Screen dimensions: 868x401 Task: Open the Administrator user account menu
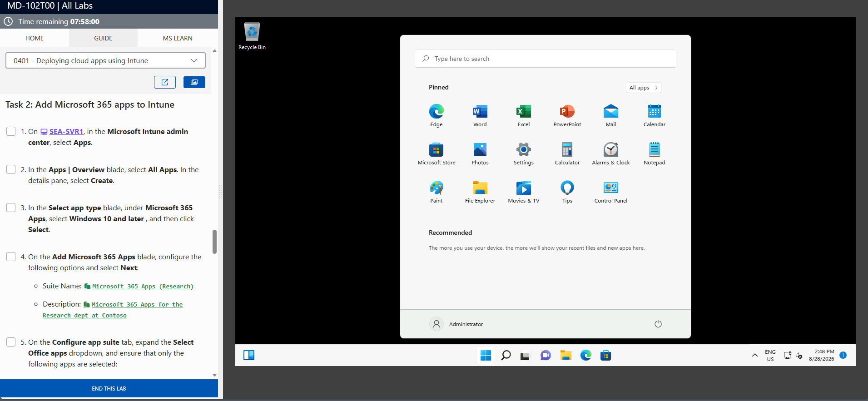coord(456,324)
